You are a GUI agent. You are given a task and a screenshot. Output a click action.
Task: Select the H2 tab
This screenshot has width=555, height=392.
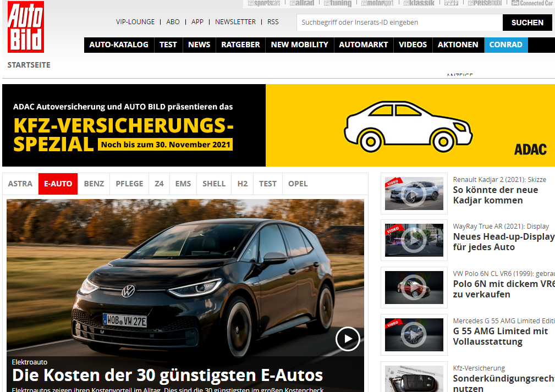point(243,184)
